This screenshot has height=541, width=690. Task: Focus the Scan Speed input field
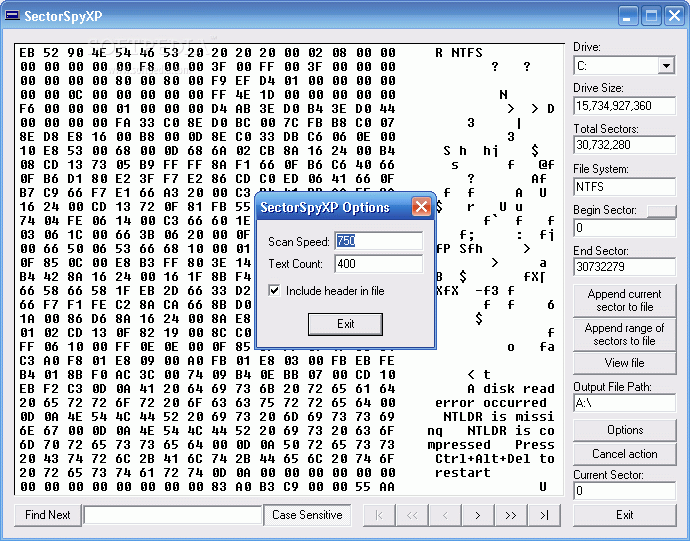[378, 241]
